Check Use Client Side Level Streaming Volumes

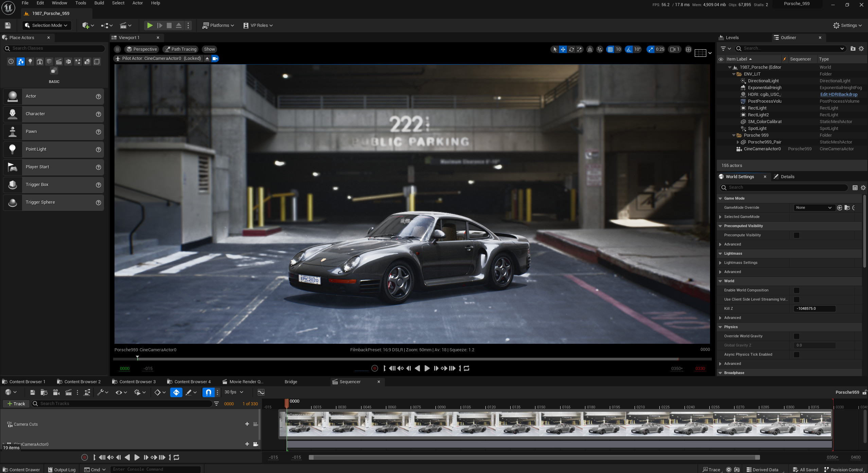(796, 300)
